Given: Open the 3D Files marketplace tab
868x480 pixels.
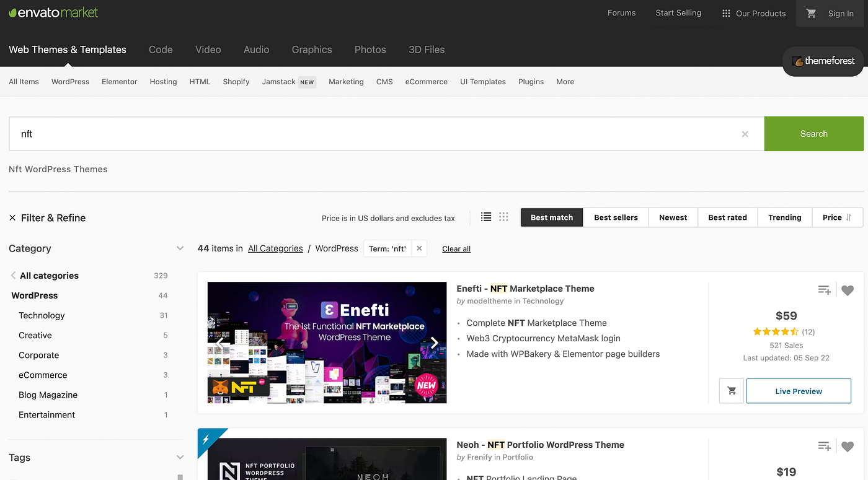Looking at the screenshot, I should [427, 50].
